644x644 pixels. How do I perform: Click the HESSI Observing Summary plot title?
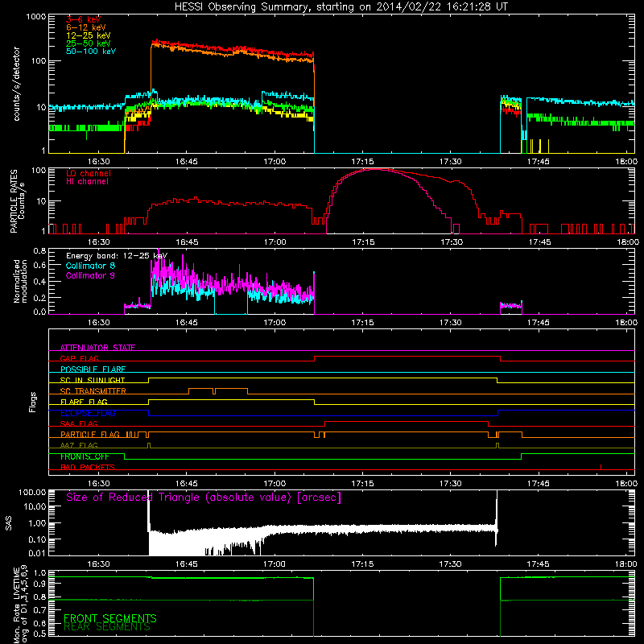(341, 7)
